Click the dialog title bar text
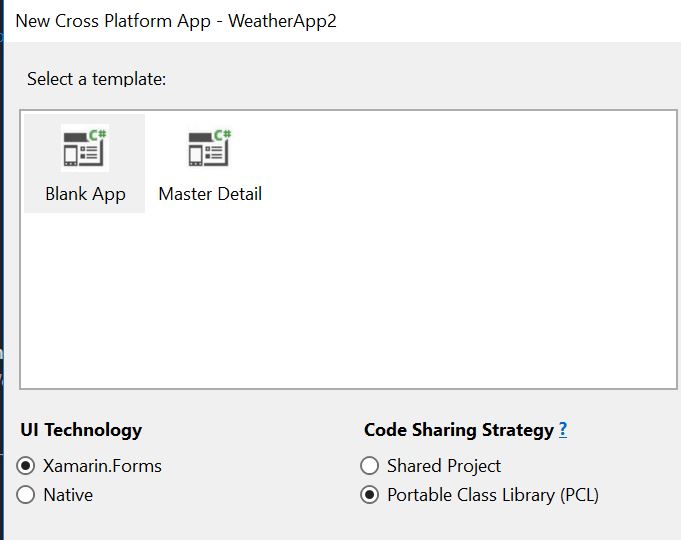The image size is (681, 540). pos(176,21)
